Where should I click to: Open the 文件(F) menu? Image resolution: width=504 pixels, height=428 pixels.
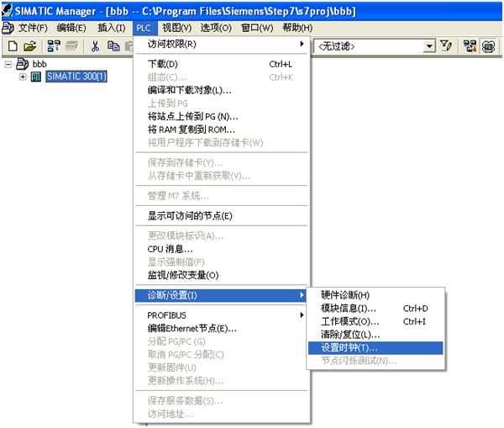[33, 28]
